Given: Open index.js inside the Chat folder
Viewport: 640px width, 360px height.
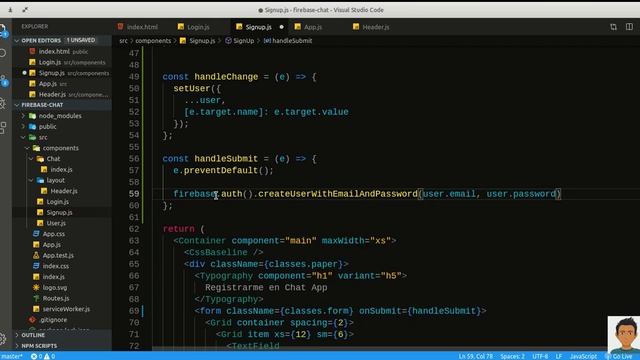Looking at the screenshot, I should tap(61, 169).
